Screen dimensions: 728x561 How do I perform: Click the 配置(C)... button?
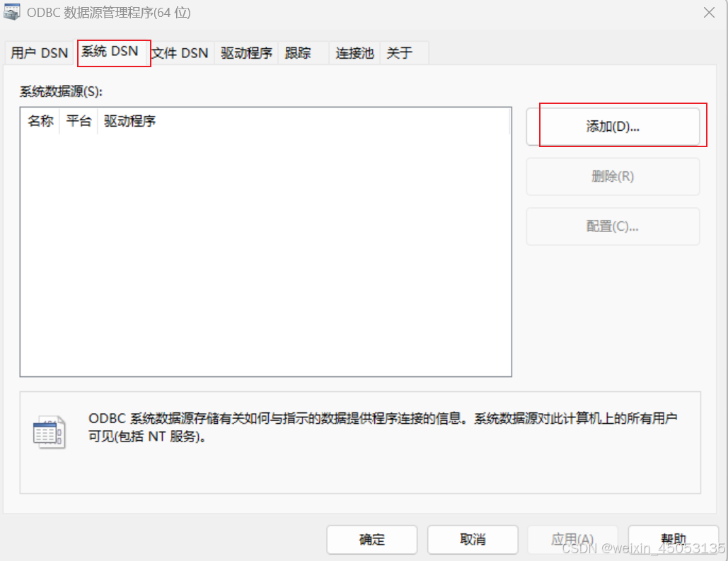click(613, 226)
